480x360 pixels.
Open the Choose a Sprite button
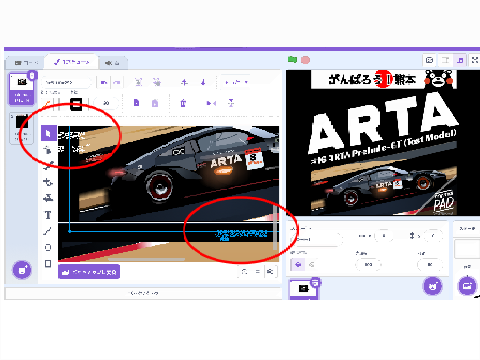433,286
